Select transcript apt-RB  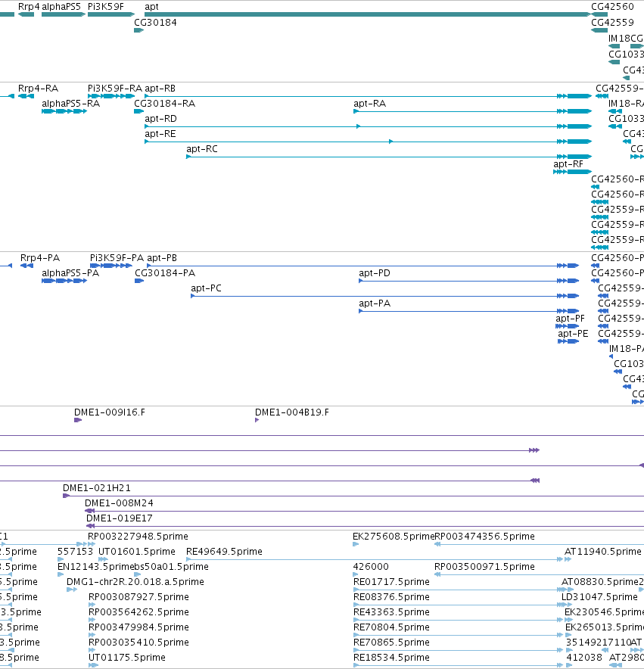coord(160,89)
